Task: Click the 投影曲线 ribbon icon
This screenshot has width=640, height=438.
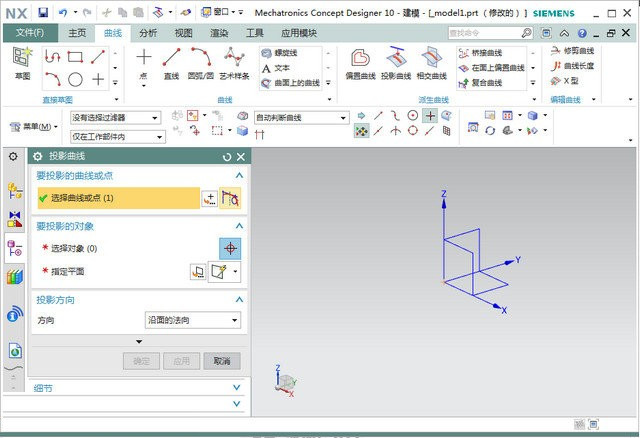Action: click(x=396, y=63)
